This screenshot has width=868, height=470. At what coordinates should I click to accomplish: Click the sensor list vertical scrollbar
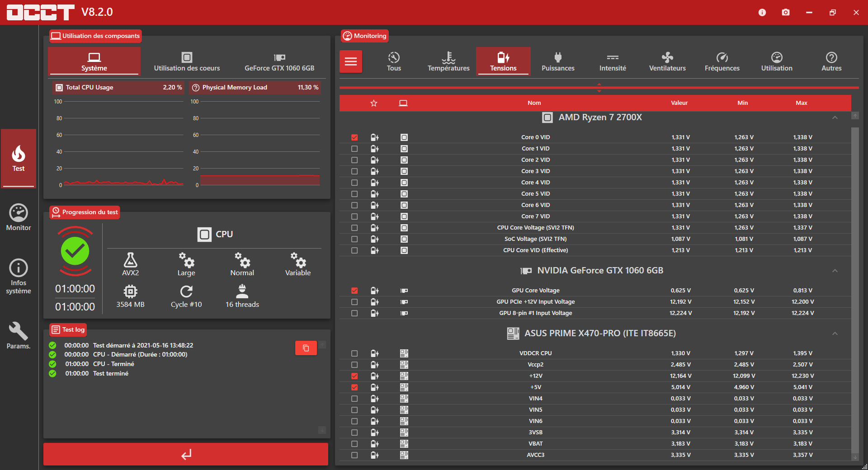(855, 289)
